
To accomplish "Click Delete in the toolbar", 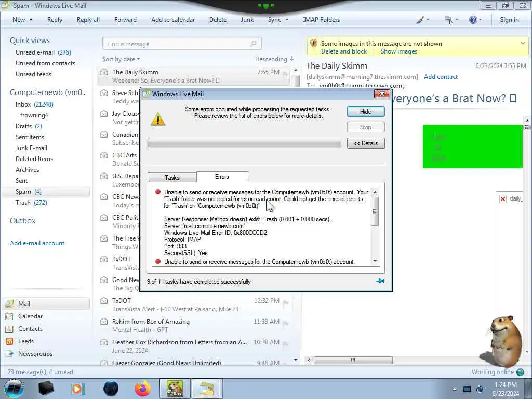I will (218, 20).
